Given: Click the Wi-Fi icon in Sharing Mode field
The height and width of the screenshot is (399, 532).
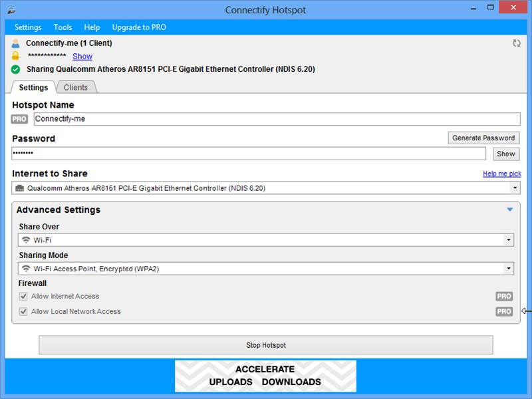Looking at the screenshot, I should click(x=26, y=269).
